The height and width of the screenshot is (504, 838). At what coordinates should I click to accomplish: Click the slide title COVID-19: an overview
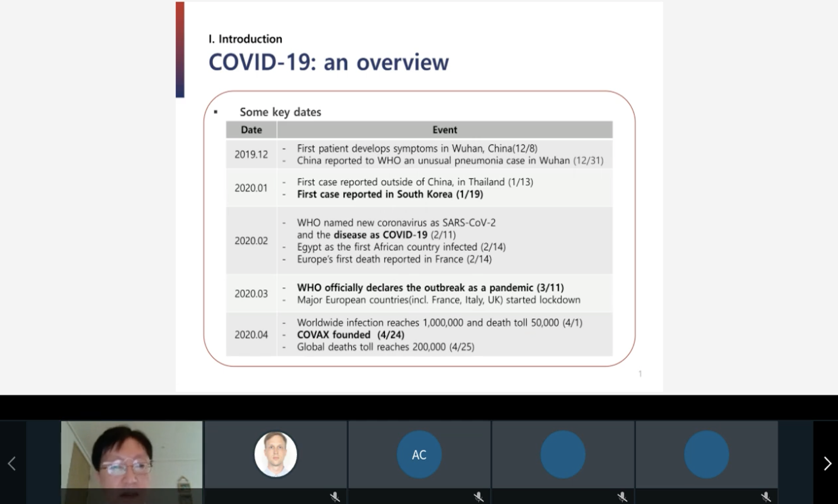pyautogui.click(x=328, y=62)
